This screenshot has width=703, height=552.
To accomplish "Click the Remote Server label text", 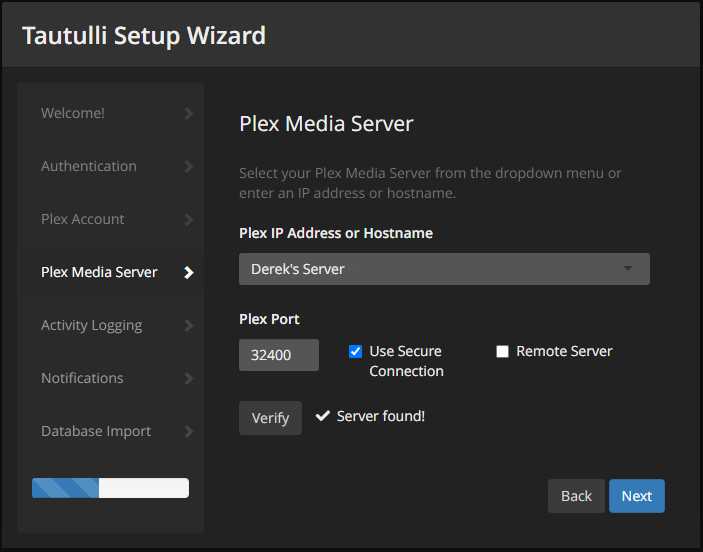I will [x=564, y=351].
